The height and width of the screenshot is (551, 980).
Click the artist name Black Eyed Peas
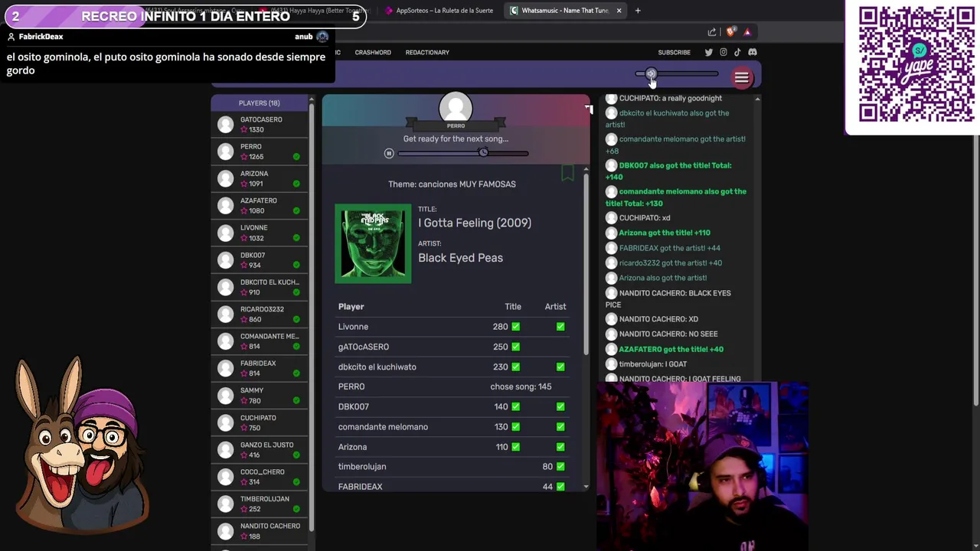tap(460, 258)
